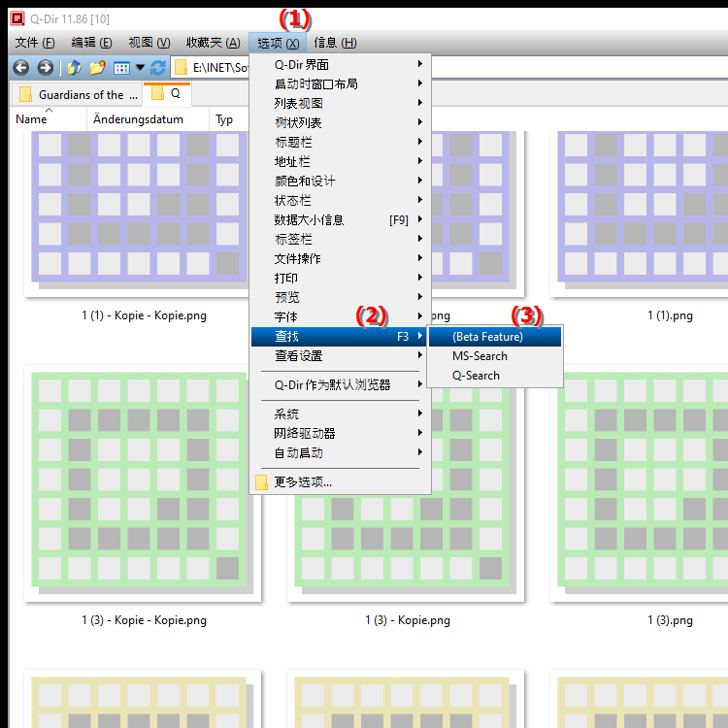
Task: Open the 预览 submenu
Action: (340, 297)
